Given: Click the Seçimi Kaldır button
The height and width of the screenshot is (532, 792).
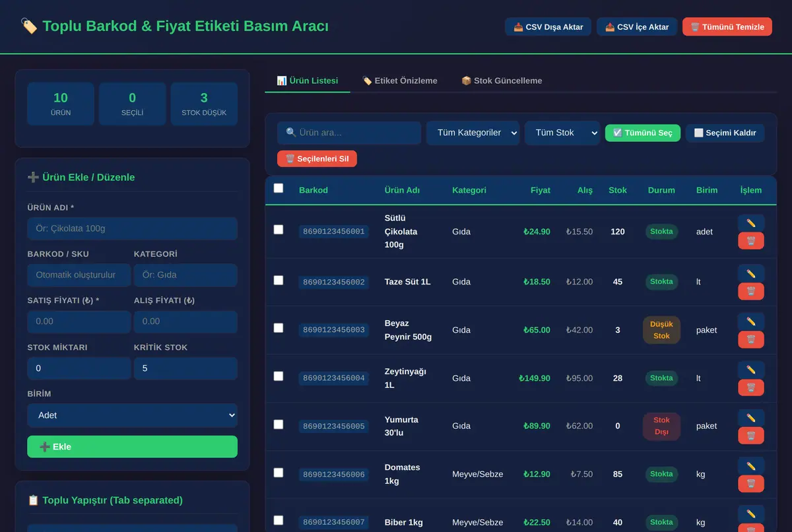Looking at the screenshot, I should click(725, 133).
